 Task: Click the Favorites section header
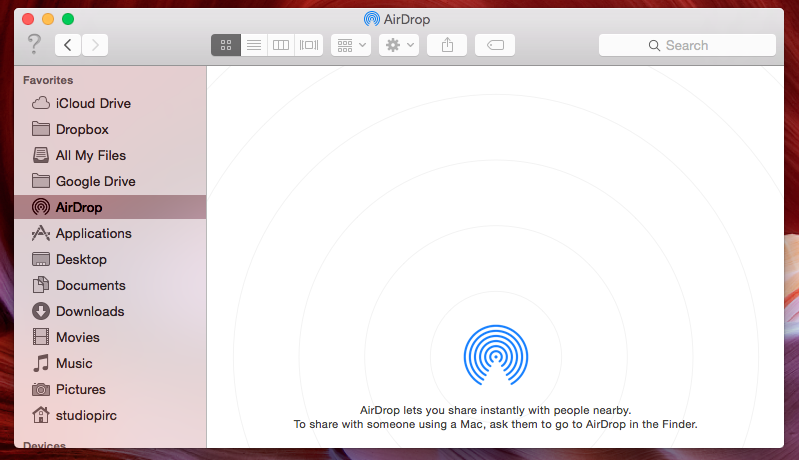click(x=48, y=80)
